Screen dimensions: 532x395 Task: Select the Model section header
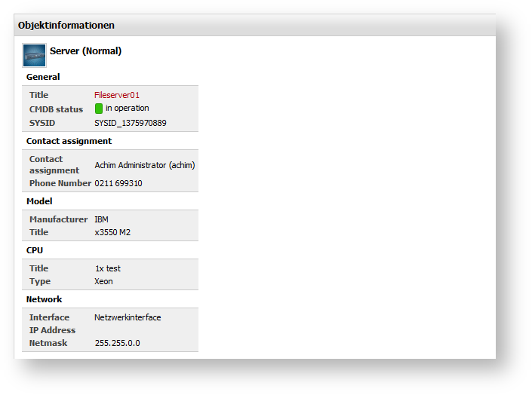point(39,201)
